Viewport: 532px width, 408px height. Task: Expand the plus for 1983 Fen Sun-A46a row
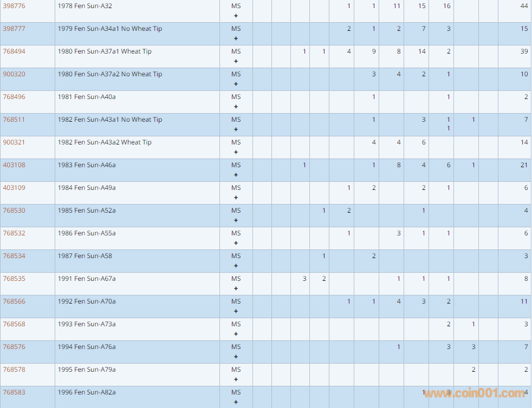[236, 175]
